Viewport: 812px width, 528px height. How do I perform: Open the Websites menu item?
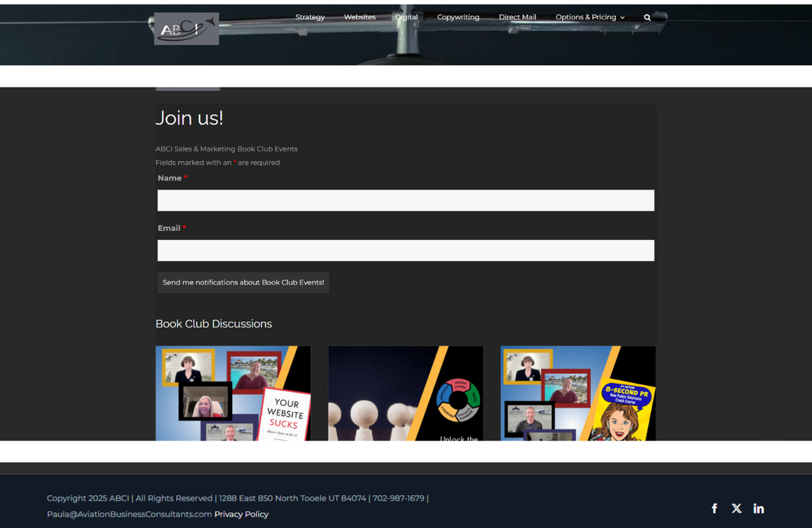pyautogui.click(x=360, y=17)
